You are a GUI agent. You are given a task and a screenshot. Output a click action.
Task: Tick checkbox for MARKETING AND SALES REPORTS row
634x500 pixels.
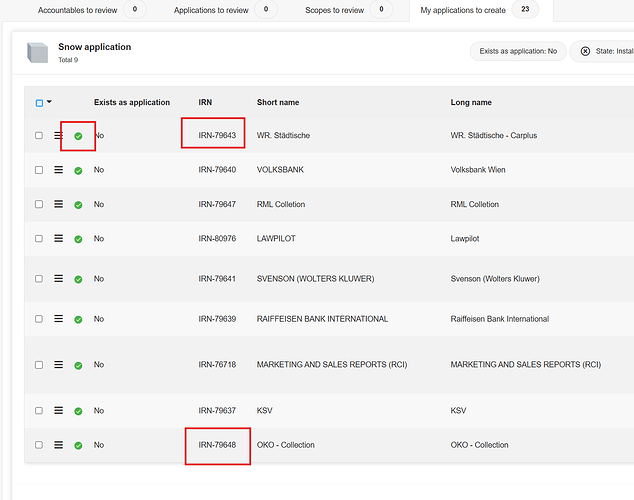(x=39, y=365)
